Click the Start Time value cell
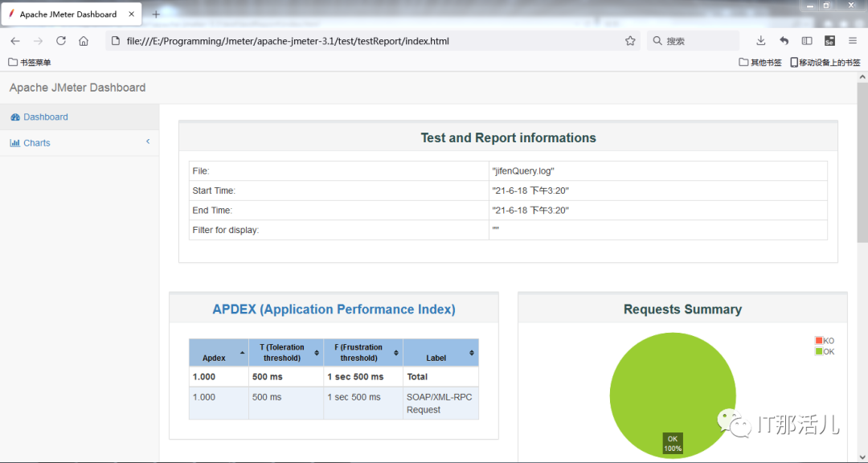This screenshot has width=868, height=463. 658,191
